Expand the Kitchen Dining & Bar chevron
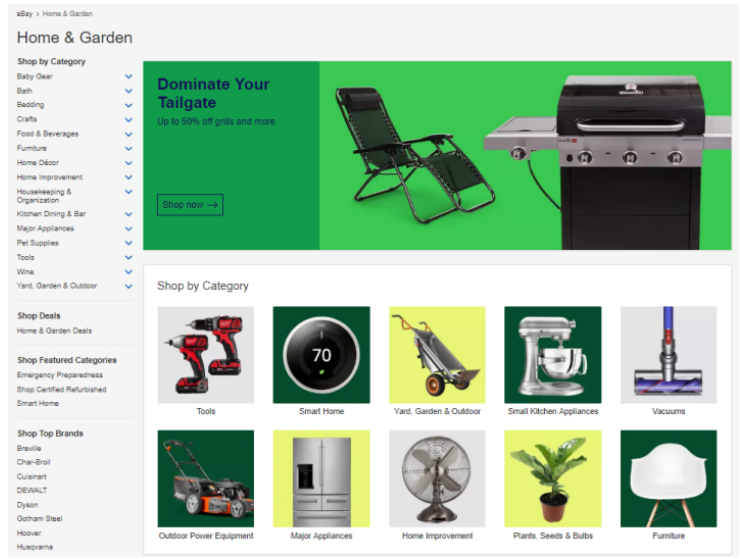Image resolution: width=740 pixels, height=559 pixels. 128,214
